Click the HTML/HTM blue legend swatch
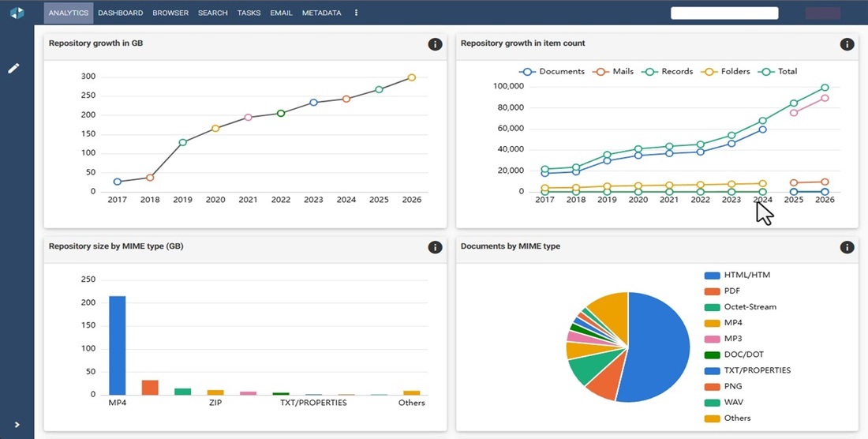The image size is (868, 439). [712, 275]
